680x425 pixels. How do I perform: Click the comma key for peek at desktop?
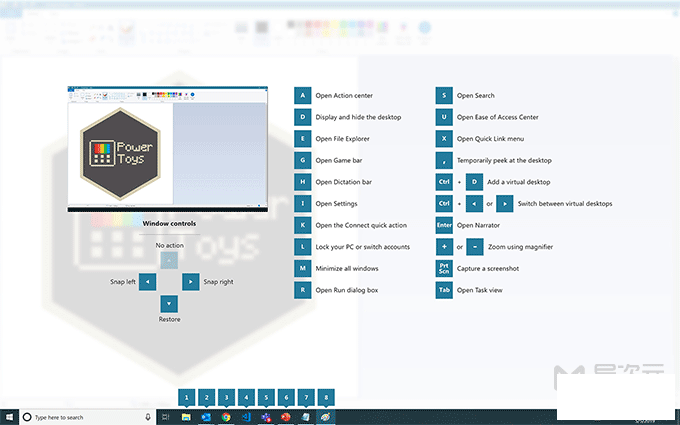444,160
